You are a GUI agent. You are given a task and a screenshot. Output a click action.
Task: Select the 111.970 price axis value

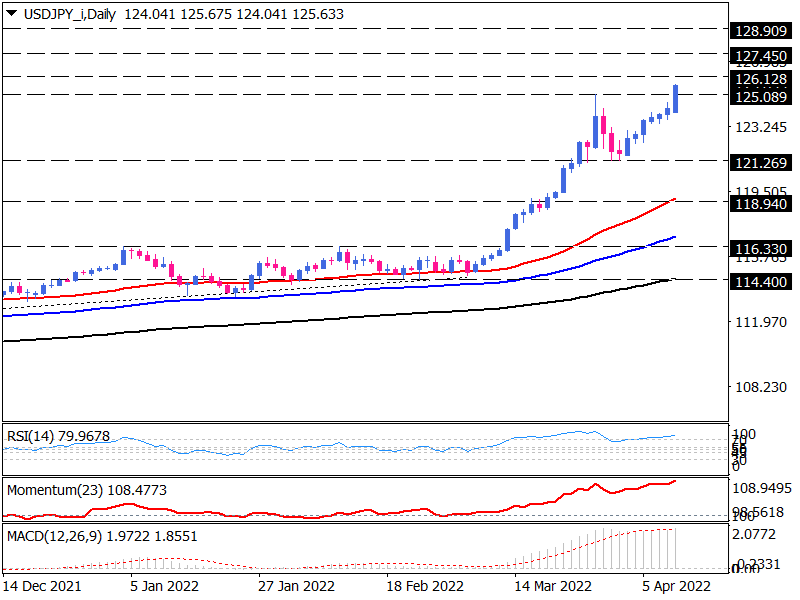(761, 322)
